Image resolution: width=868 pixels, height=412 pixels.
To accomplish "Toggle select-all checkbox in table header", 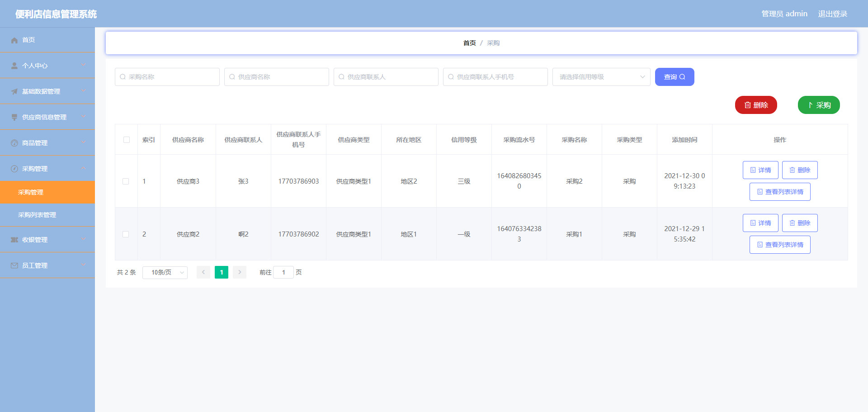I will pyautogui.click(x=127, y=140).
